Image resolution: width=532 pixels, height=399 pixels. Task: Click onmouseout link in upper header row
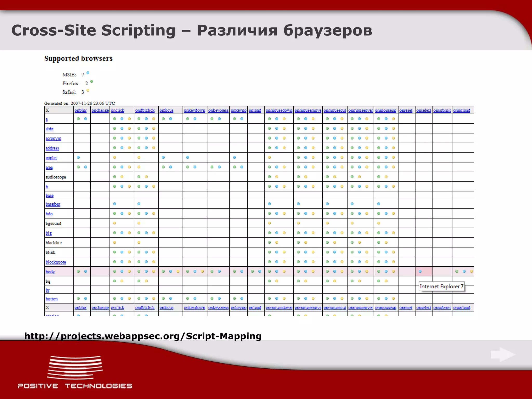[x=335, y=110]
